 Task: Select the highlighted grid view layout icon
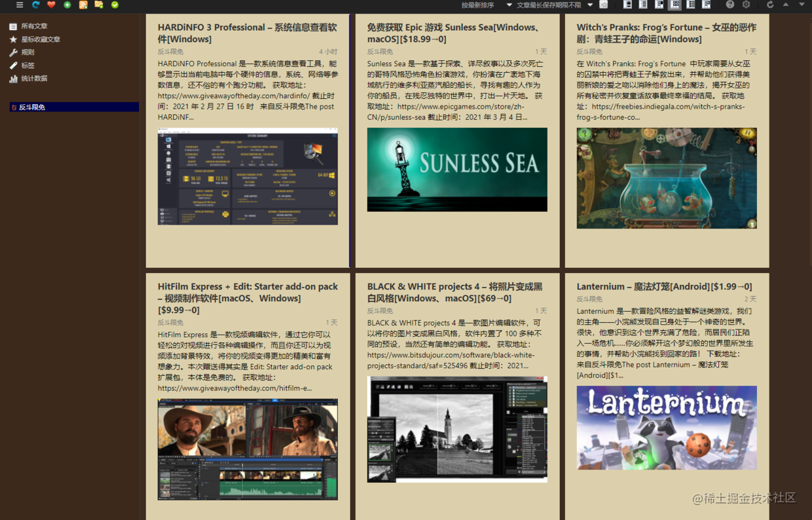coord(674,5)
